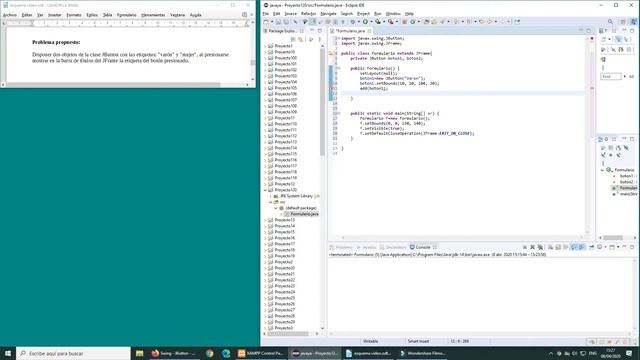
Task: Click Java perspective icon at top right
Action: point(633,22)
